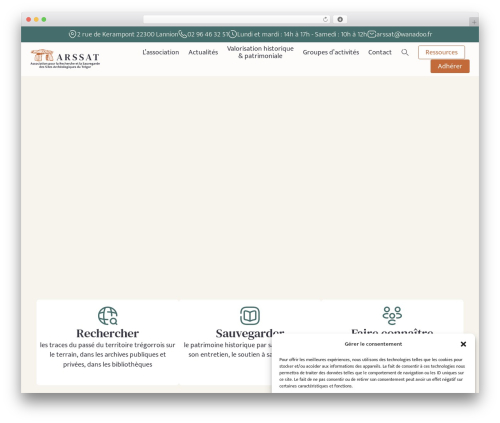Open the Groupes d'activités menu
The image size is (500, 423).
[331, 52]
